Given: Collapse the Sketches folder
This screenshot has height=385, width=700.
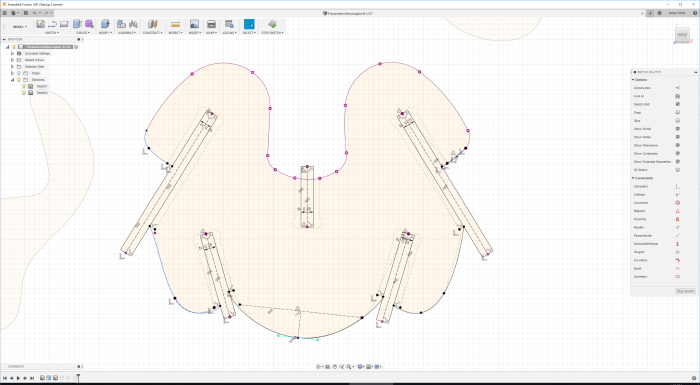Looking at the screenshot, I should coord(12,80).
